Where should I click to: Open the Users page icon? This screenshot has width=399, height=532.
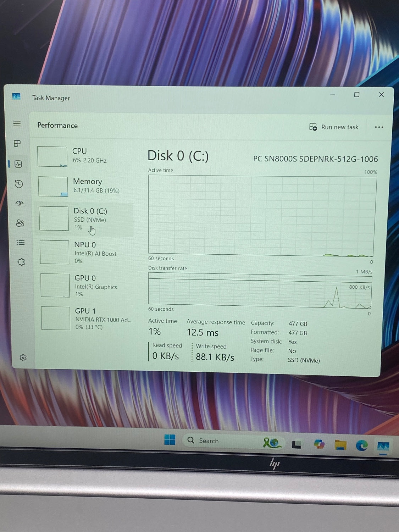(20, 223)
